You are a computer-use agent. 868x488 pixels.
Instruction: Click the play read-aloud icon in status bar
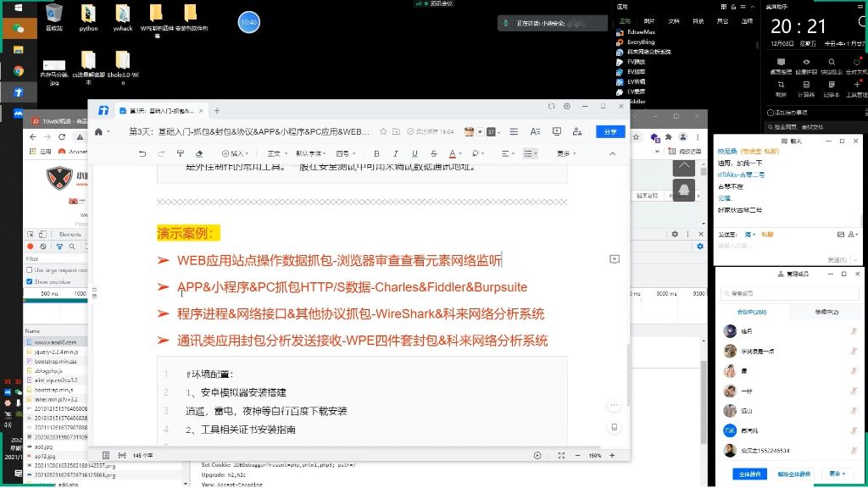pyautogui.click(x=537, y=455)
